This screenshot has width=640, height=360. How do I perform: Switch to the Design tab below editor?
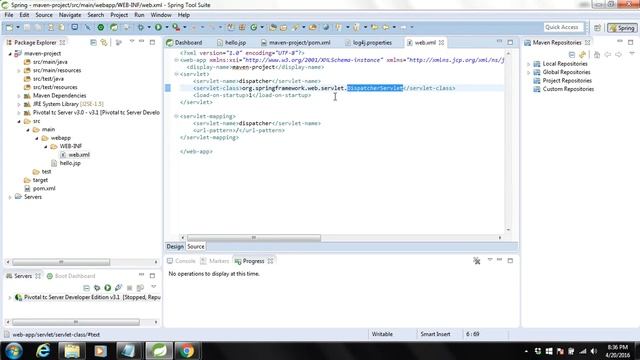pos(175,247)
